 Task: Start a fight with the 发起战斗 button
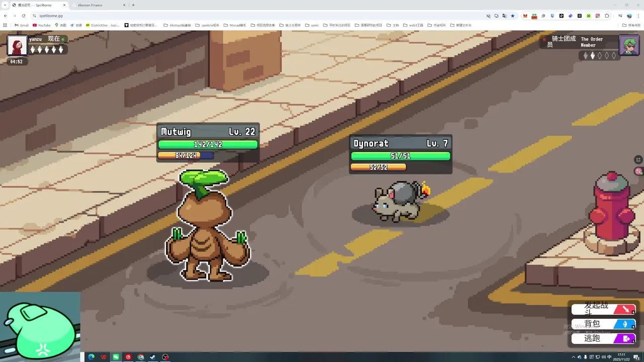[603, 309]
